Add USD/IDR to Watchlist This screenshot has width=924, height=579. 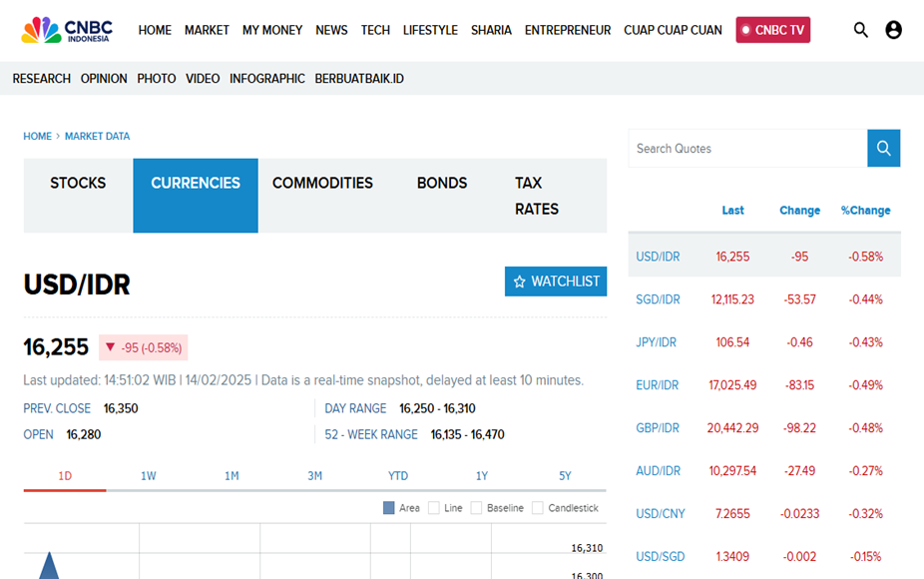tap(556, 282)
